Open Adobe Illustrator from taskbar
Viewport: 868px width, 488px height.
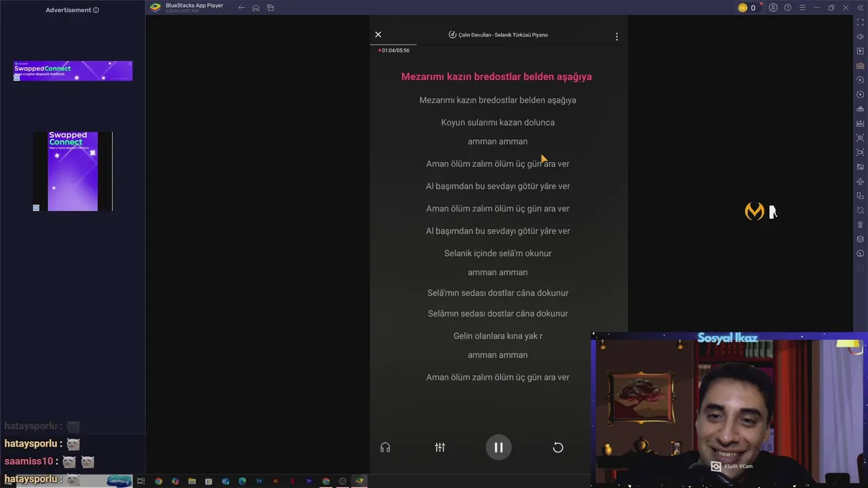tap(275, 481)
